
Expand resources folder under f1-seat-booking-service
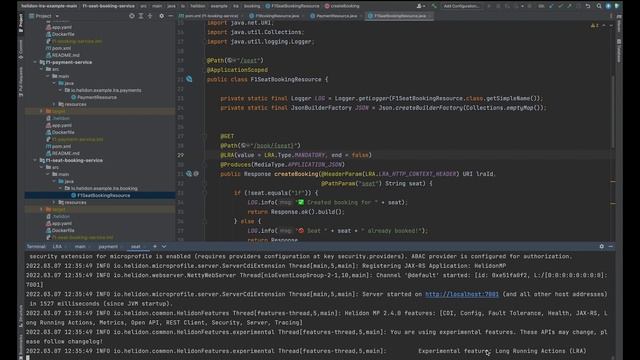pyautogui.click(x=54, y=202)
